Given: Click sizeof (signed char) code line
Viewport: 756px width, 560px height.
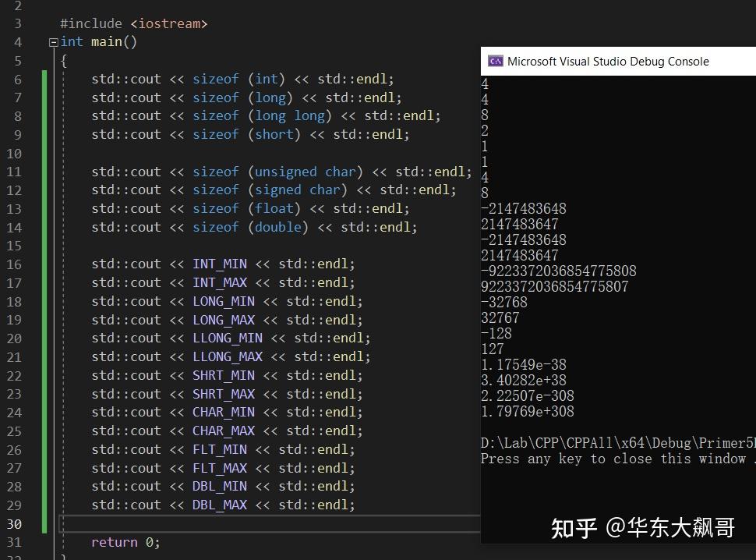Looking at the screenshot, I should click(274, 190).
